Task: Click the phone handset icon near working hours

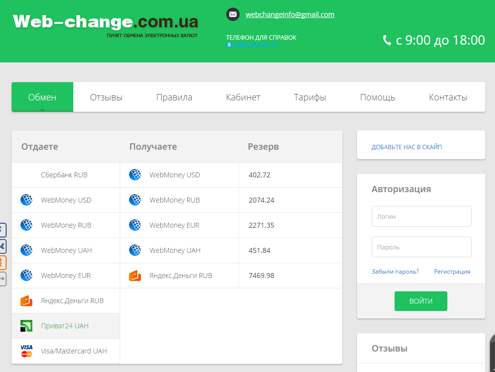Action: tap(387, 40)
